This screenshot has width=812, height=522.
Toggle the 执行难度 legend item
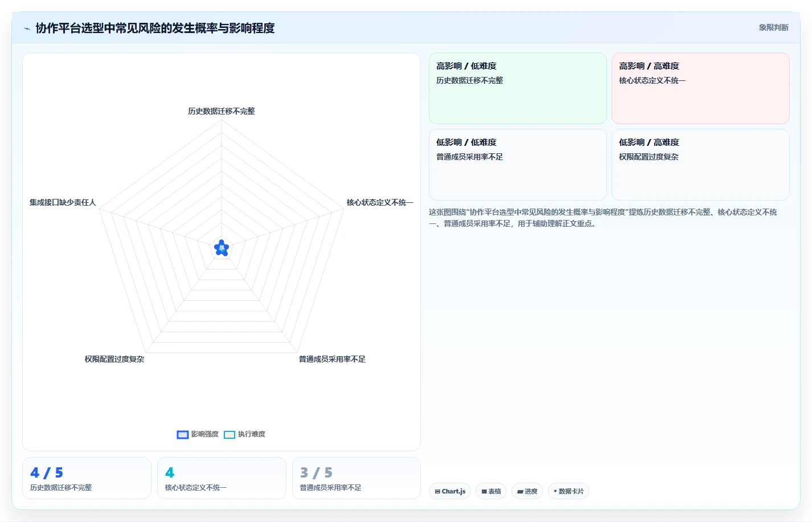tap(244, 434)
